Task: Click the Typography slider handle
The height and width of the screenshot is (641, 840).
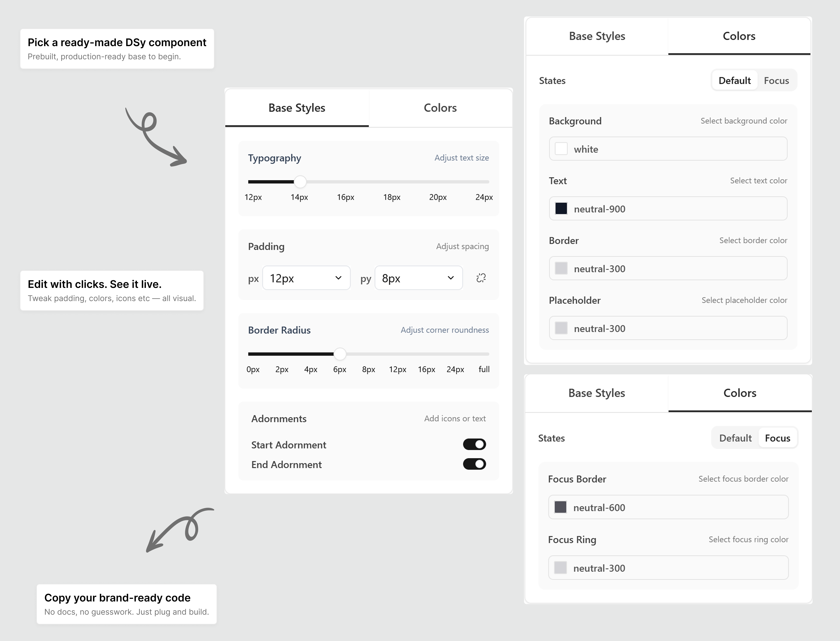Action: pyautogui.click(x=300, y=182)
